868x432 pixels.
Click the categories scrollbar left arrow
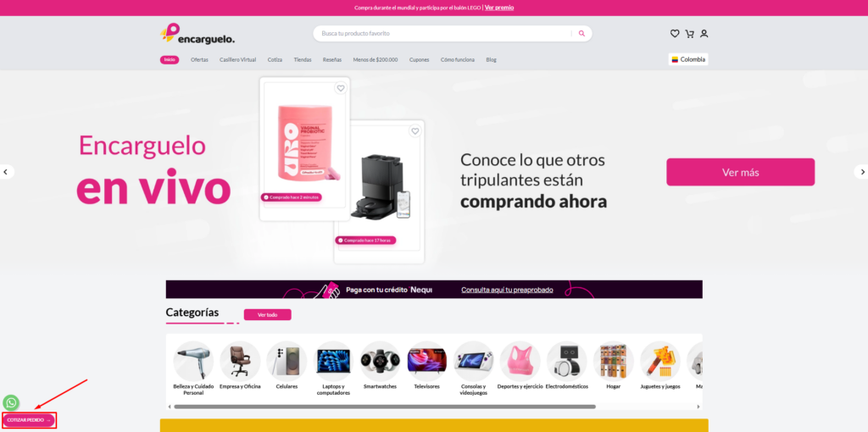click(x=170, y=407)
